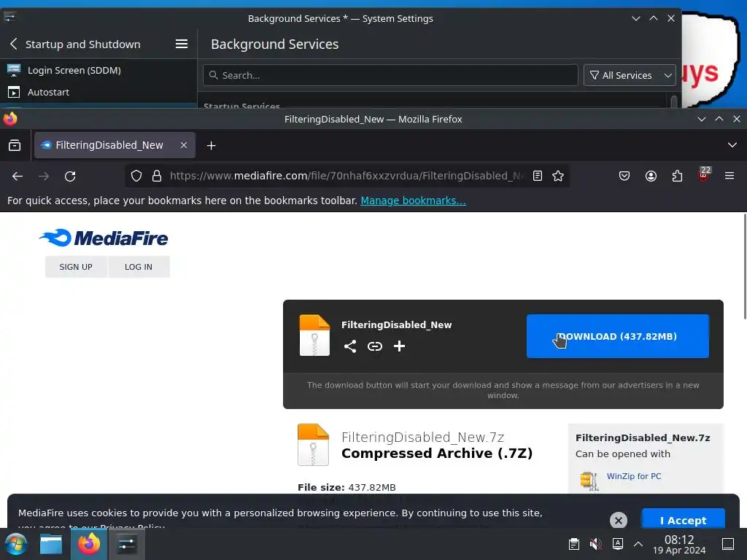Click the LOG IN button
747x560 pixels.
pos(139,267)
